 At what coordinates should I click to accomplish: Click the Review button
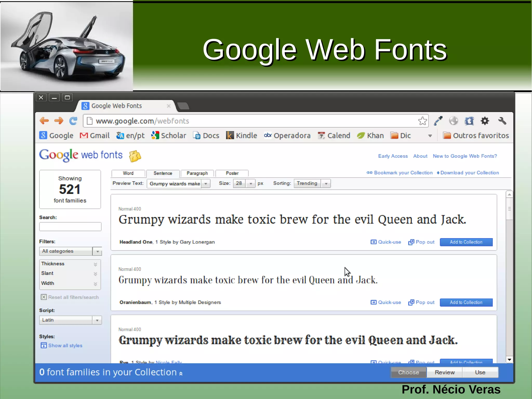point(444,372)
